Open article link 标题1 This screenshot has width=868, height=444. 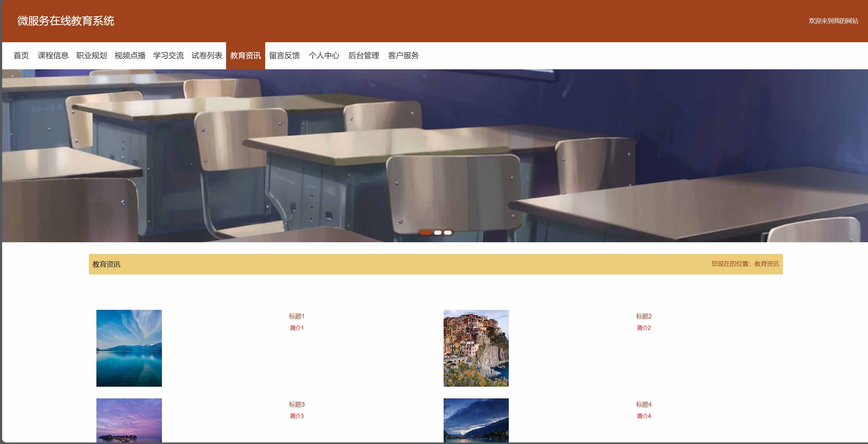pos(297,316)
